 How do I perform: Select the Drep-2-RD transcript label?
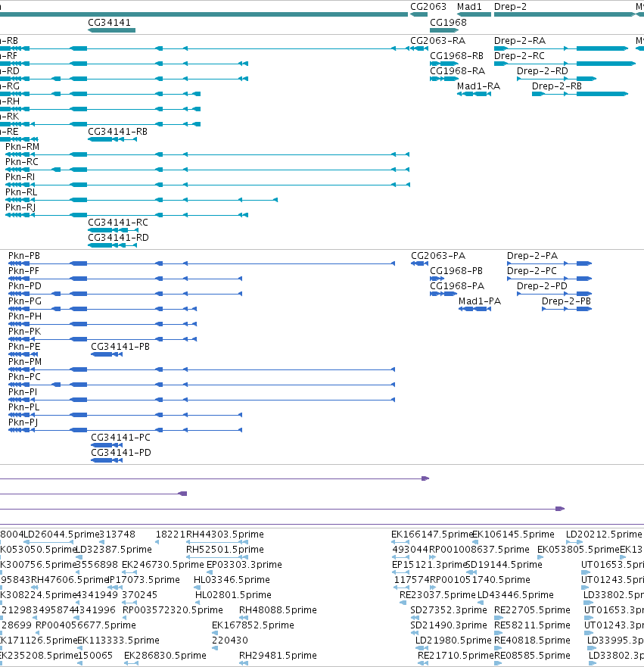click(x=543, y=71)
